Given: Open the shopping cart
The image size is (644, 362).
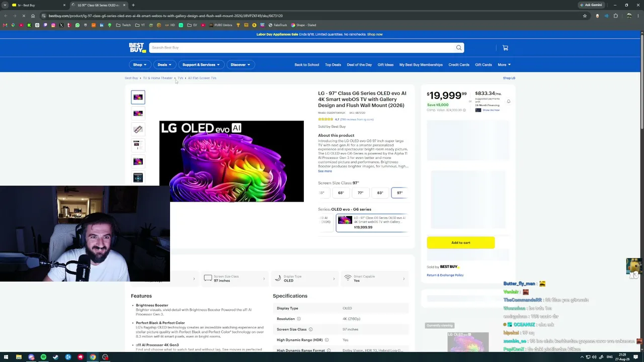Looking at the screenshot, I should (505, 48).
